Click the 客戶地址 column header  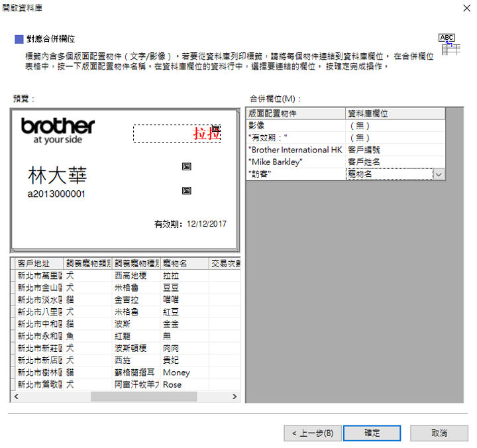[x=39, y=264]
